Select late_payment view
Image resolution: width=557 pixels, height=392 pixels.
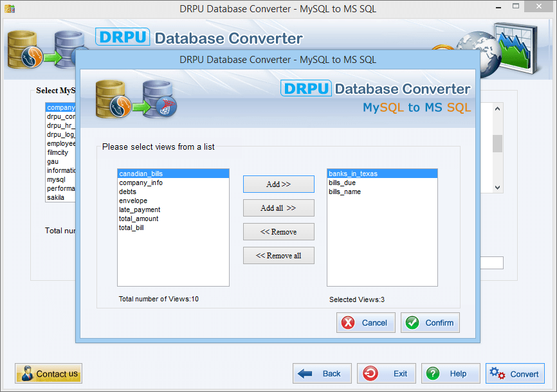pyautogui.click(x=174, y=209)
